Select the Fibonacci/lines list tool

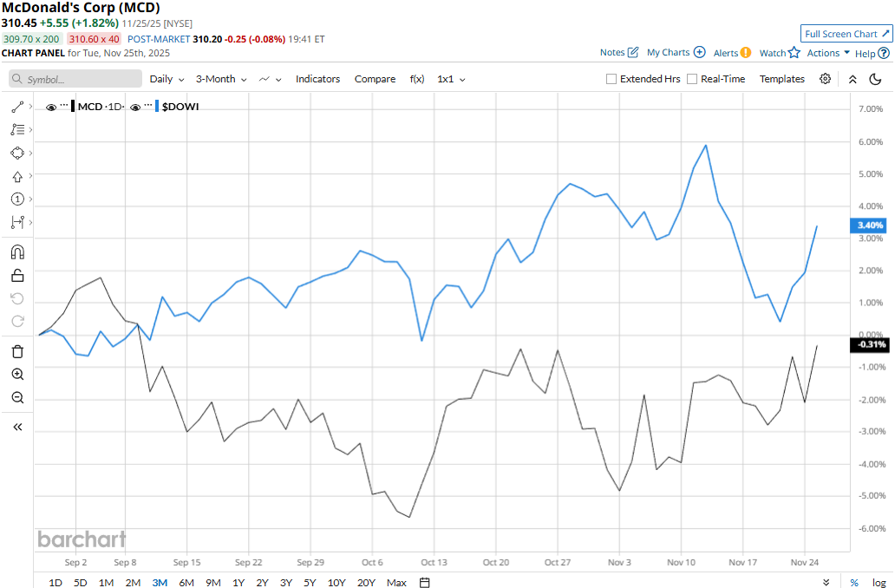coord(17,129)
